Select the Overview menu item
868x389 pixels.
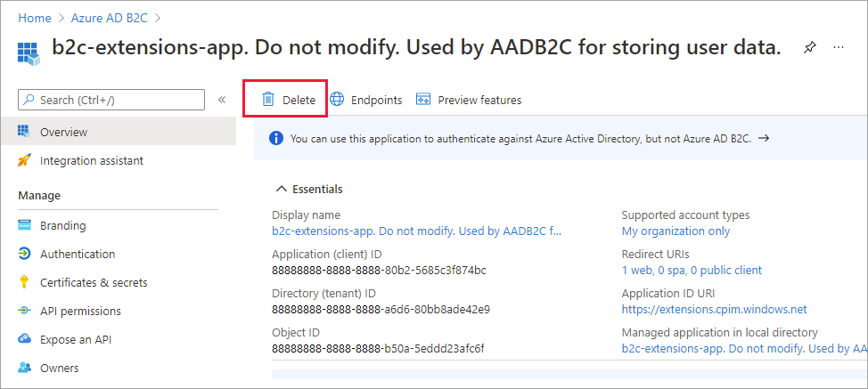coord(63,132)
